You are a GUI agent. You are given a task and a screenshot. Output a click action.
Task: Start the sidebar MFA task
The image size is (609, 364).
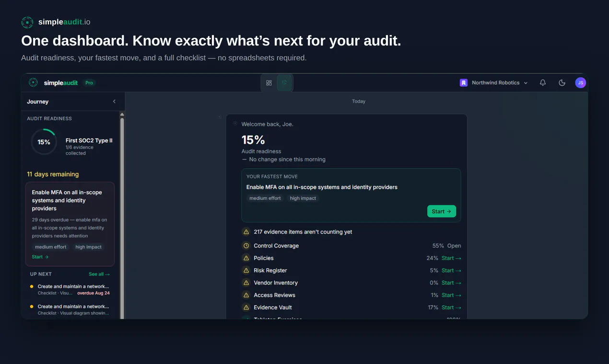tap(40, 257)
